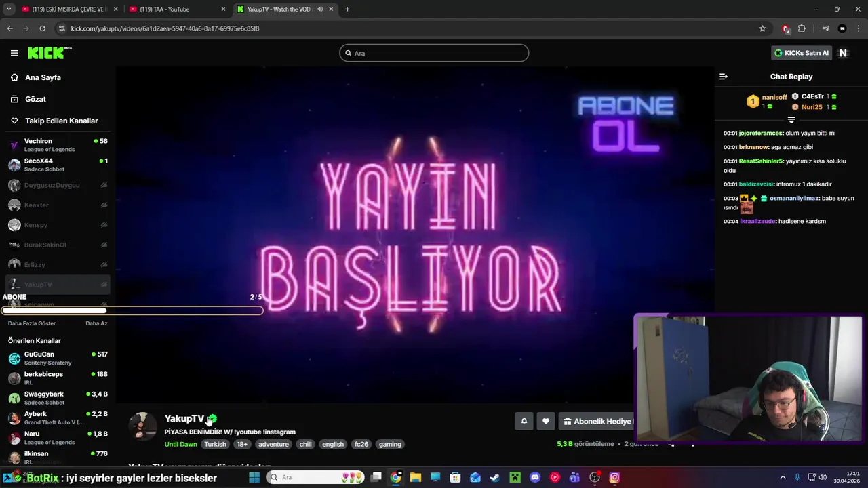Screen dimensions: 868x488
Task: Expand followed list with Daha Fazla Göster
Action: [x=32, y=323]
